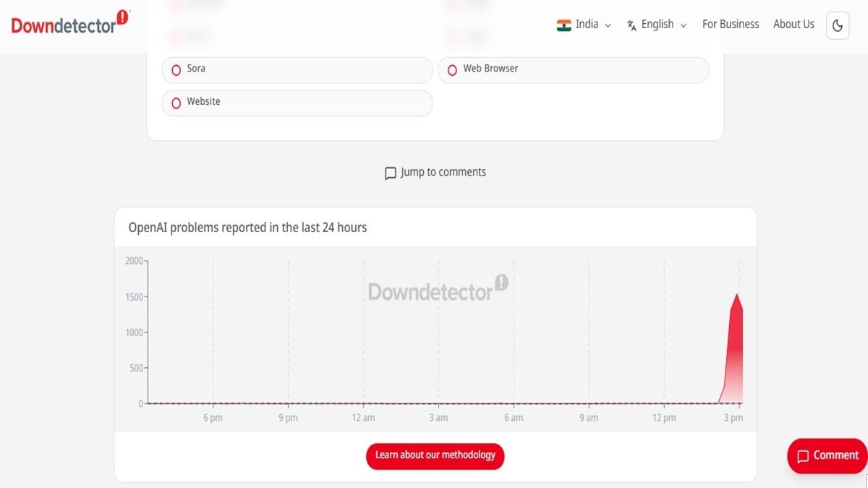Toggle dark mode moon icon
This screenshot has width=868, height=488.
pos(838,25)
